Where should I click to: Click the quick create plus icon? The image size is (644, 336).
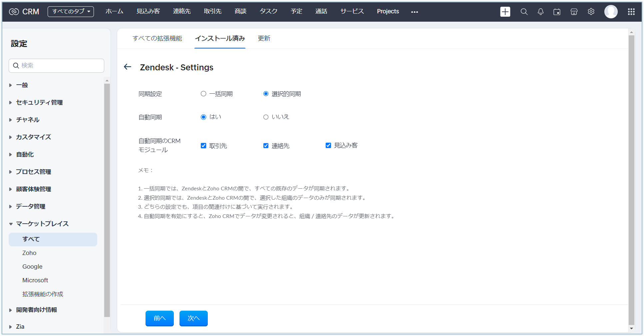pyautogui.click(x=505, y=12)
